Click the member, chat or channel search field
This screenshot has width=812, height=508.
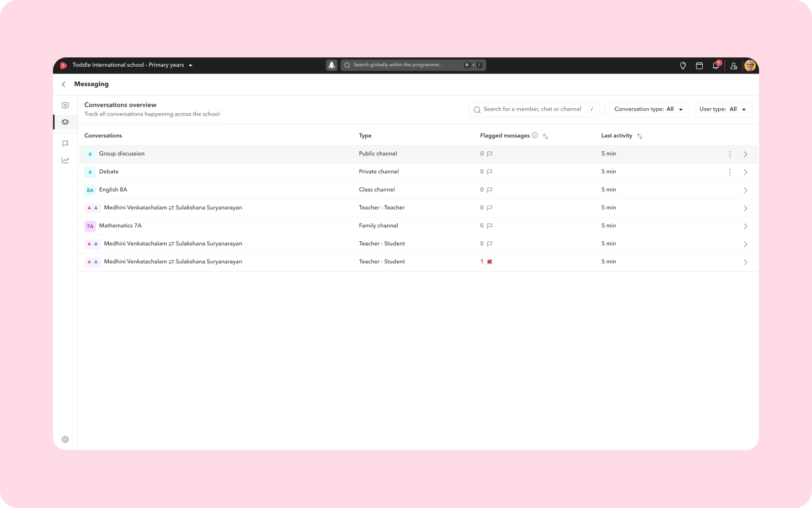click(534, 109)
